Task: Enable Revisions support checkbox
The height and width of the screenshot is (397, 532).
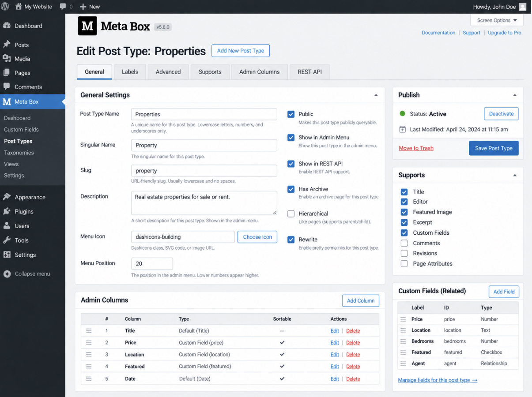Action: click(x=404, y=253)
